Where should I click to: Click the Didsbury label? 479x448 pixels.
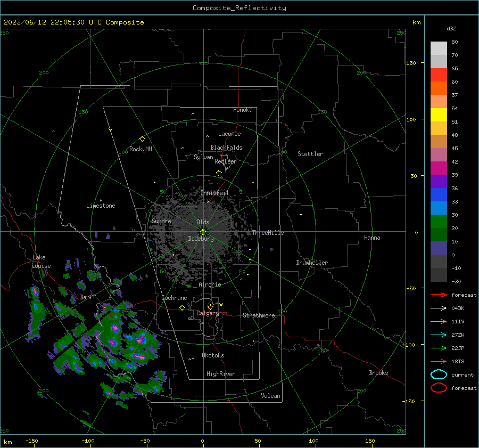[201, 239]
